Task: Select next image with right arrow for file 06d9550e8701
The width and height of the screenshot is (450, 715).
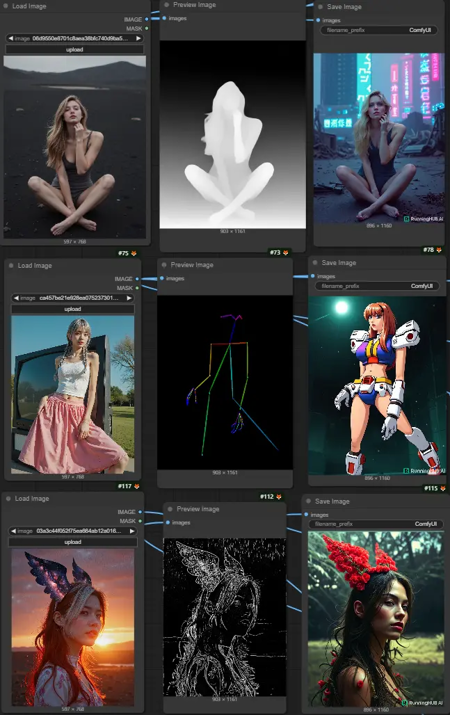Action: pyautogui.click(x=139, y=38)
